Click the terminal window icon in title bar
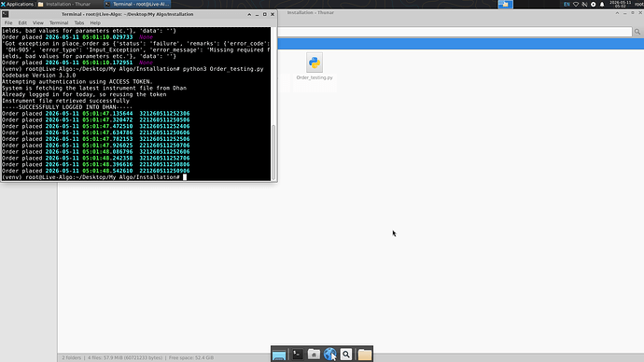The height and width of the screenshot is (362, 644). point(6,14)
